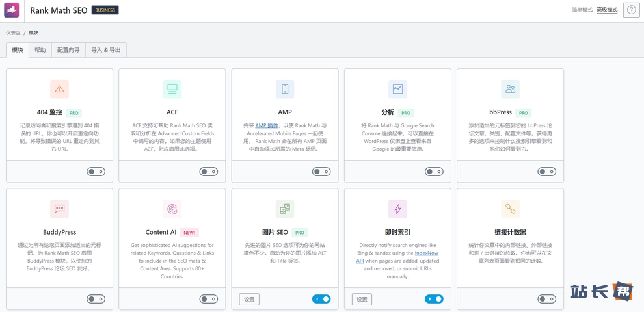Click the 404 监控 warning triangle icon

pyautogui.click(x=59, y=89)
